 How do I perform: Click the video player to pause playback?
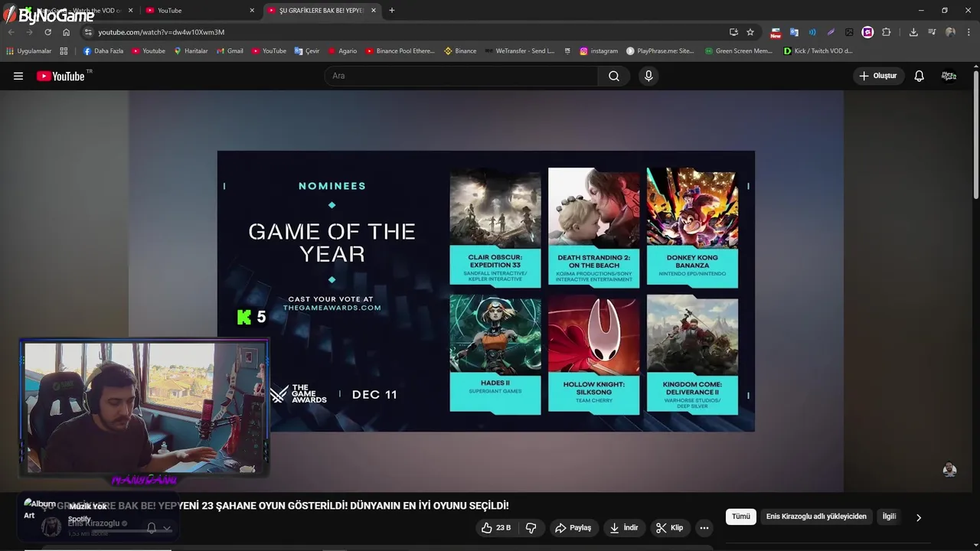pyautogui.click(x=485, y=291)
